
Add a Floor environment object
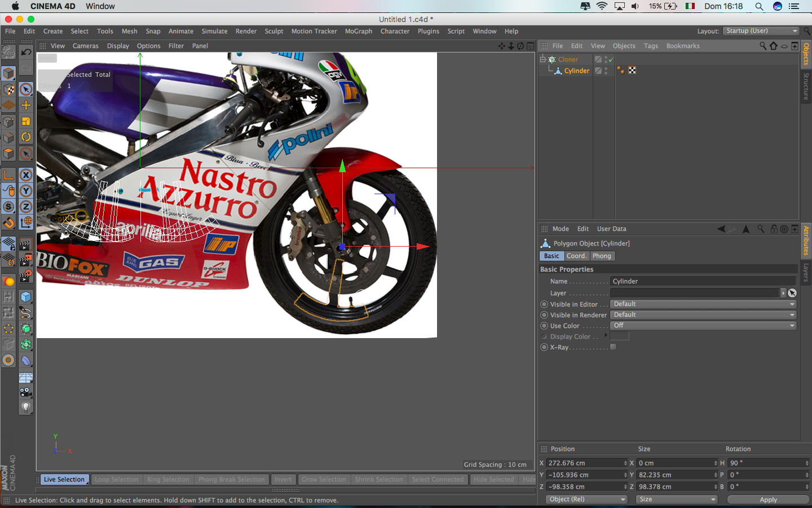point(26,376)
